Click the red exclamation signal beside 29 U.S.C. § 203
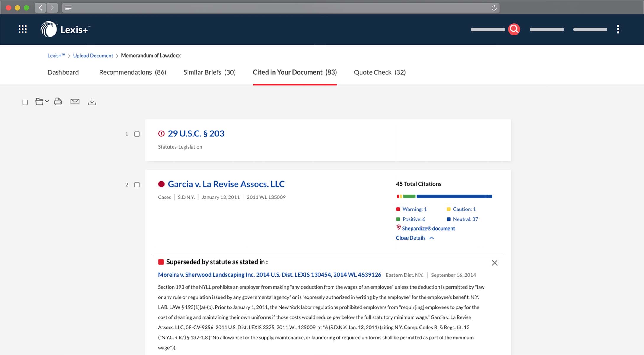This screenshot has width=644, height=355. point(161,133)
